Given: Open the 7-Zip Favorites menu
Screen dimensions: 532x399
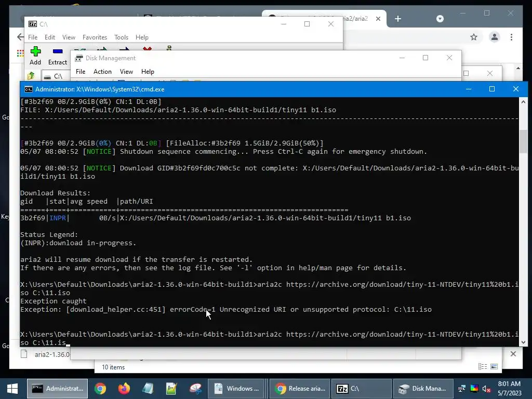Looking at the screenshot, I should 95,37.
